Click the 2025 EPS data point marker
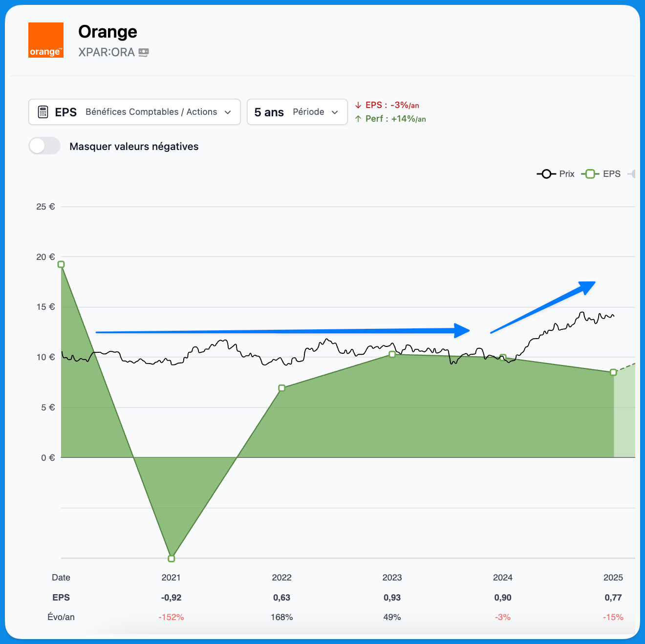Viewport: 645px width, 644px height. [613, 372]
